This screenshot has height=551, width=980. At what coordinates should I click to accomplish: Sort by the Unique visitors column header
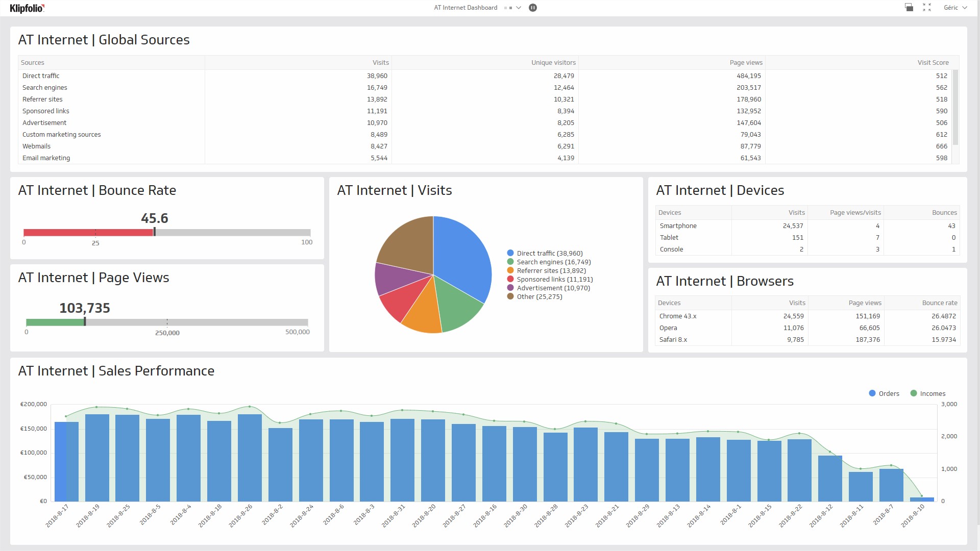tap(485, 62)
